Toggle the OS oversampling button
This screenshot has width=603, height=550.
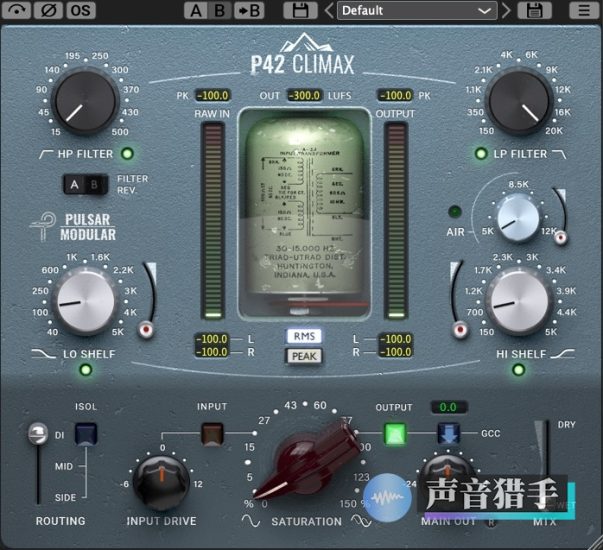81,10
